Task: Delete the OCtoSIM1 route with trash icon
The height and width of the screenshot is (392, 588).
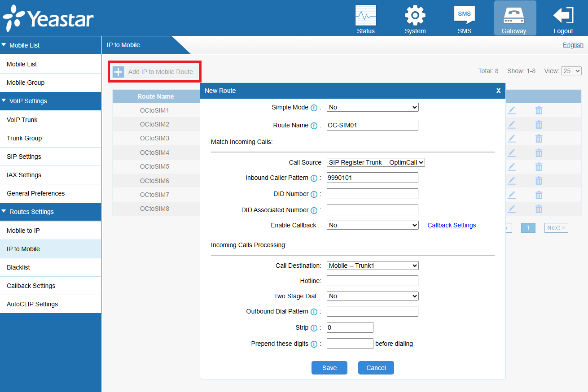Action: pyautogui.click(x=539, y=110)
